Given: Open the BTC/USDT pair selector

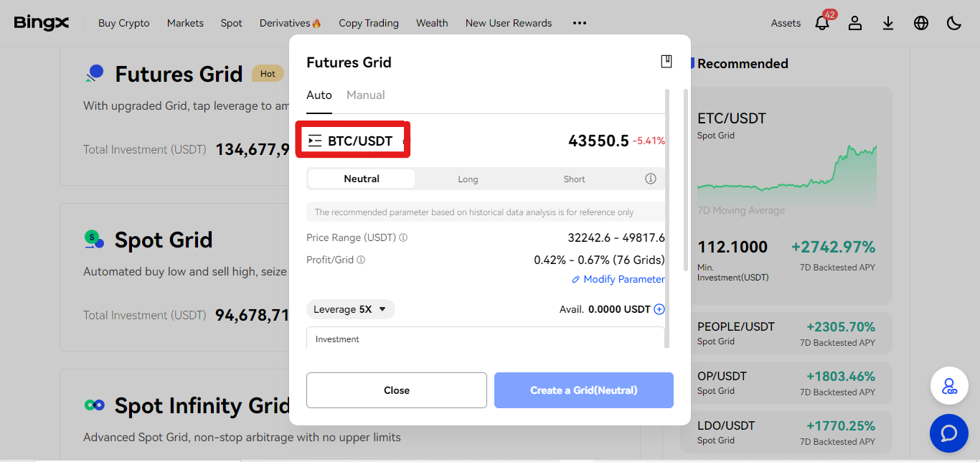Looking at the screenshot, I should 352,141.
